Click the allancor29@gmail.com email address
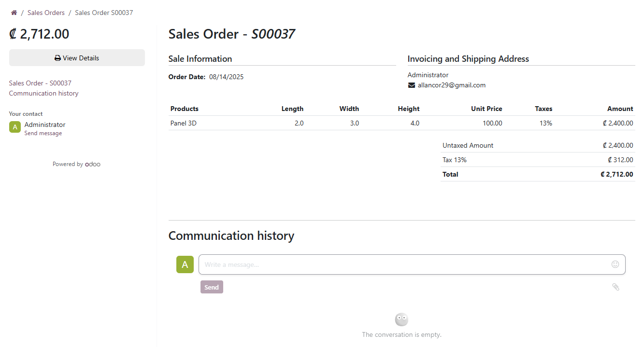 [452, 85]
